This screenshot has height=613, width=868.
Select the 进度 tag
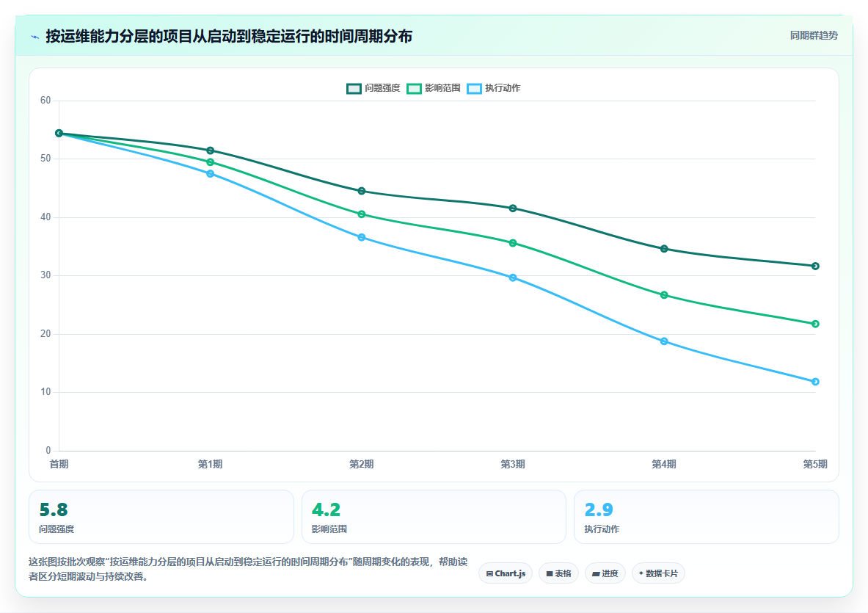pos(605,573)
